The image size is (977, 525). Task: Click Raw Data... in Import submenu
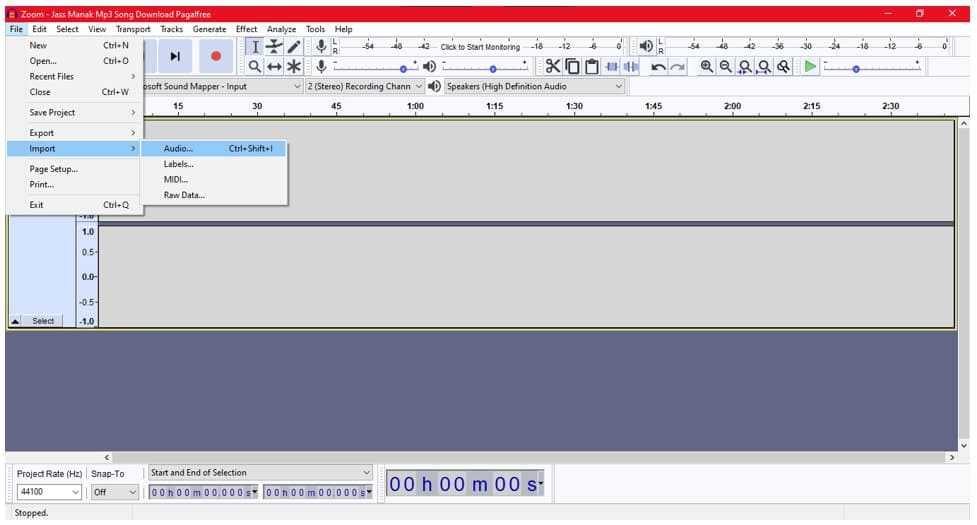(x=184, y=195)
